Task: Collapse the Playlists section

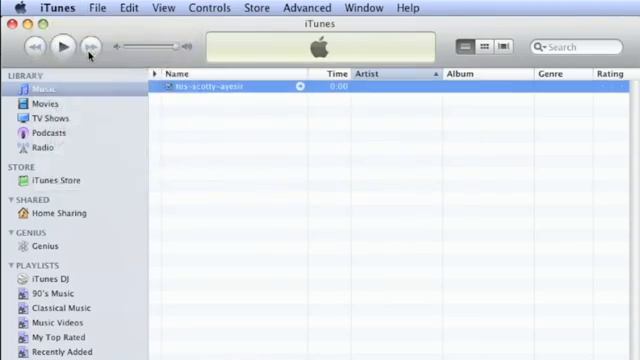Action: [11, 265]
